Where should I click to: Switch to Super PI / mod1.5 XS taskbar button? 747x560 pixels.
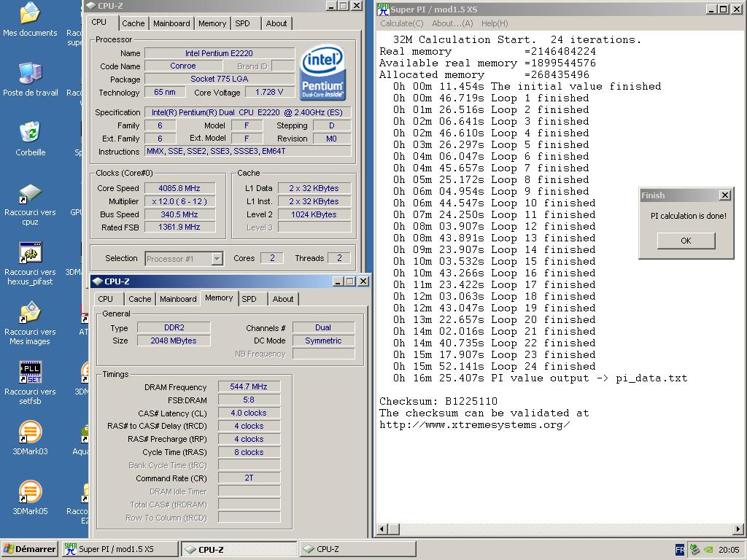point(120,549)
